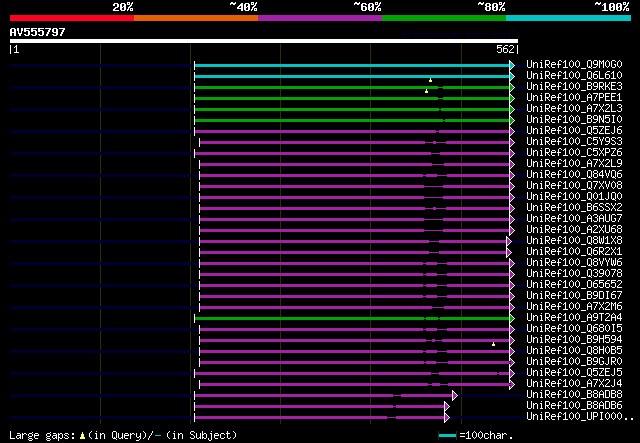Click green arrowhead of UniRef100_A7PEE1 row
640x443 pixels.
[512, 98]
